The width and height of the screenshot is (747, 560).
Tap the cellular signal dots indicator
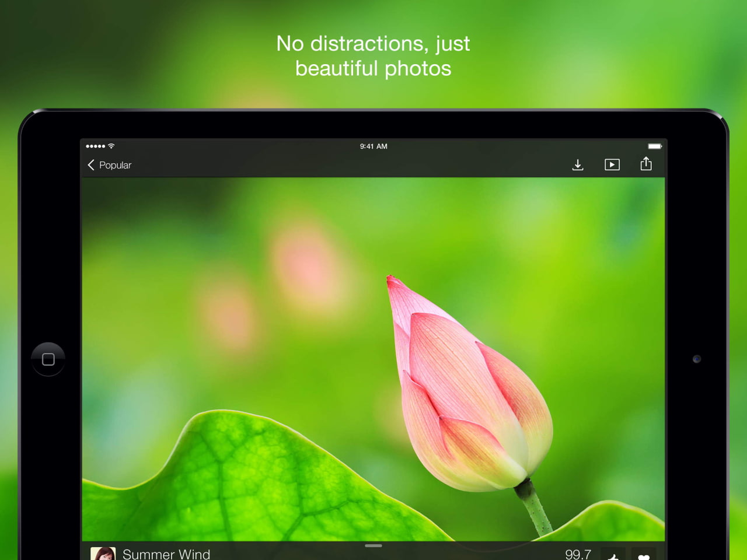tap(96, 146)
